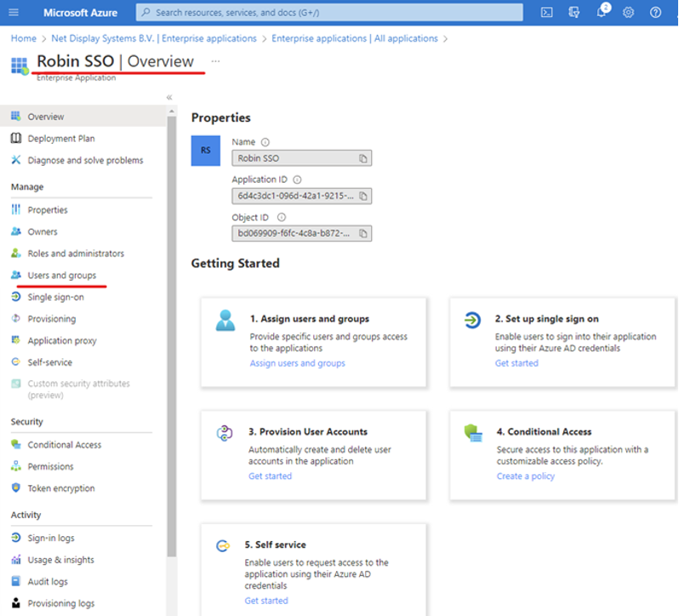Click the scrollbar up arrow in side menu

coord(172,111)
